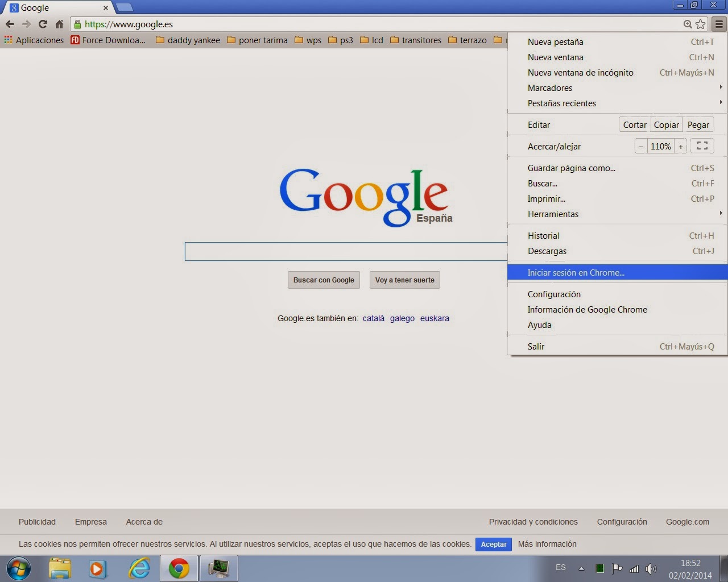
Task: Expand the Marcadores submenu
Action: click(x=617, y=88)
